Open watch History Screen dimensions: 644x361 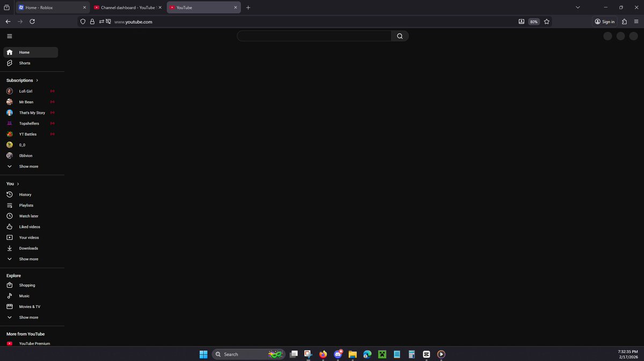point(31,195)
